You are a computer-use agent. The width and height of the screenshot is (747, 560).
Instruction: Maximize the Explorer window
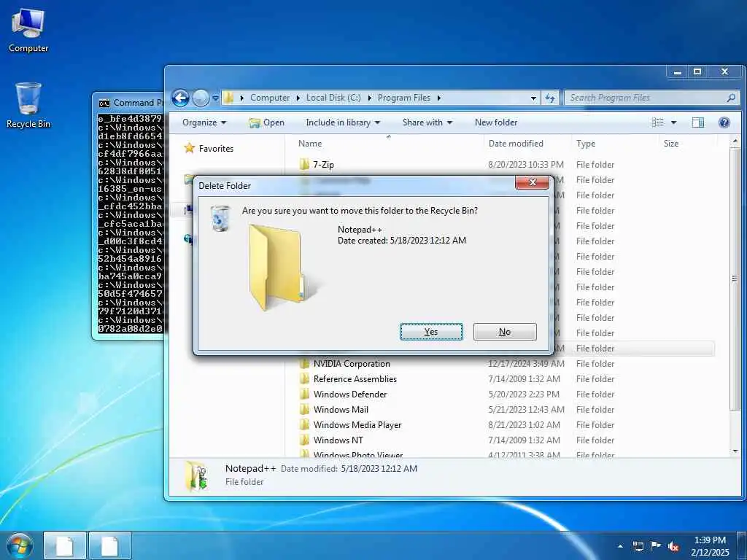[x=697, y=72]
